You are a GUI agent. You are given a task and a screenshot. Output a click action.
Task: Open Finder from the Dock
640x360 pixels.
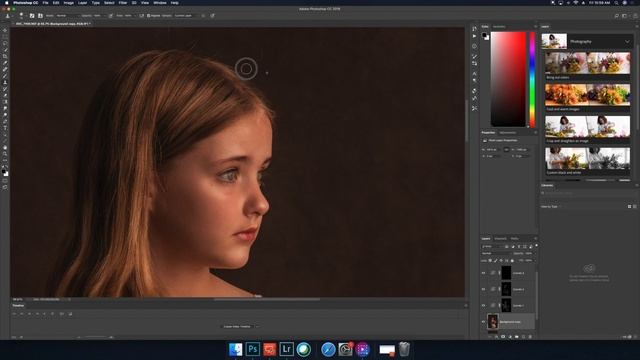click(x=236, y=349)
